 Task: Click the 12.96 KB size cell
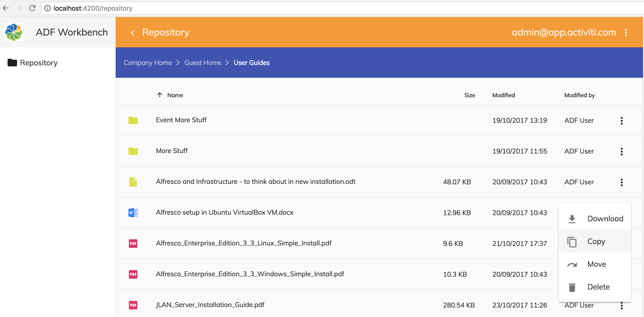[457, 213]
